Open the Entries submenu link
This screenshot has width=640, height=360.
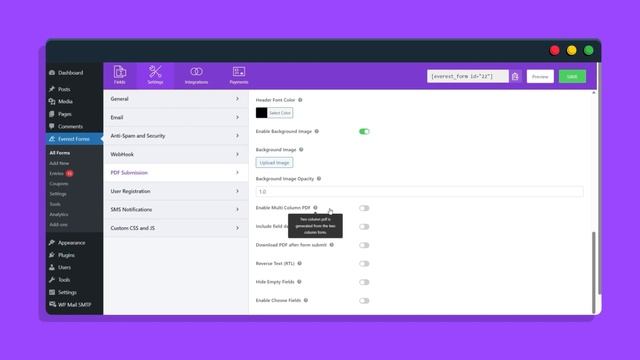click(x=57, y=173)
